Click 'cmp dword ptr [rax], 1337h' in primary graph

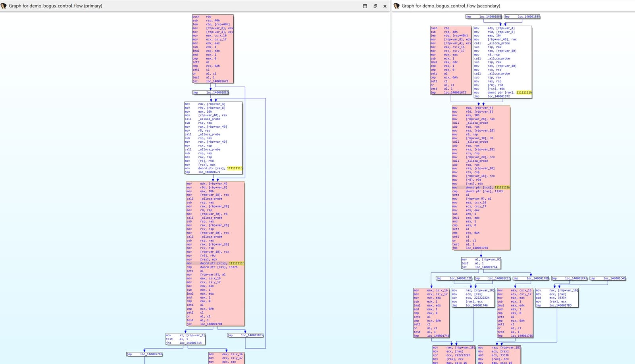coord(212,267)
